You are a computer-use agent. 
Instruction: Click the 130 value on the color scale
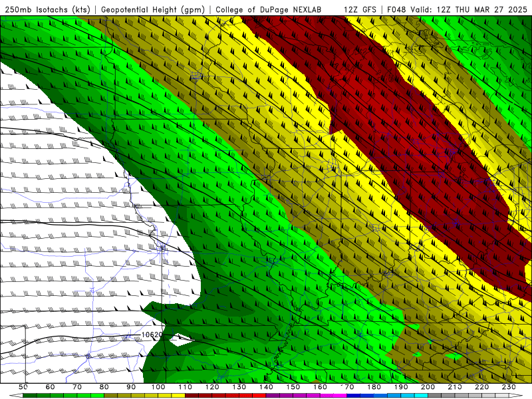coord(239,387)
